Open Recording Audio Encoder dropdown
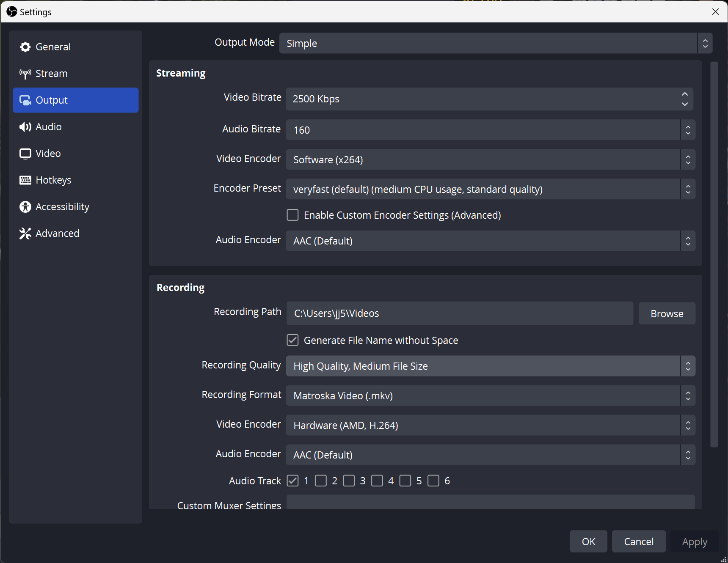728x563 pixels. pyautogui.click(x=491, y=455)
